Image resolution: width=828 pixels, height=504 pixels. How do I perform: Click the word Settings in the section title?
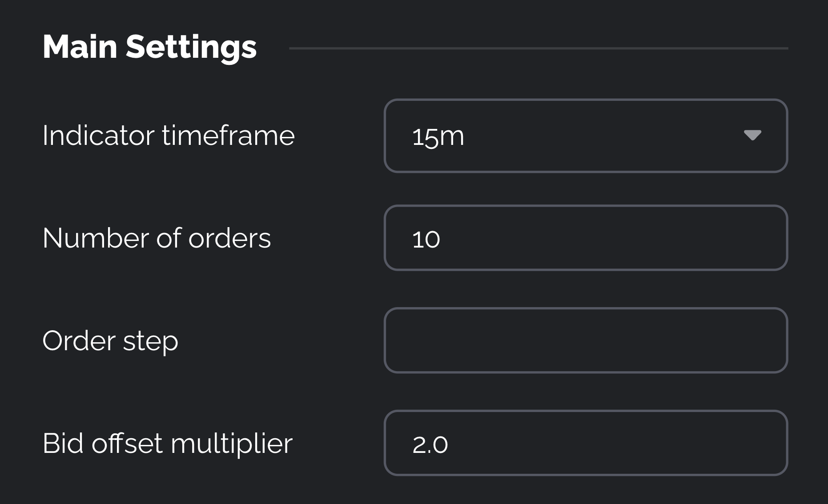click(191, 47)
